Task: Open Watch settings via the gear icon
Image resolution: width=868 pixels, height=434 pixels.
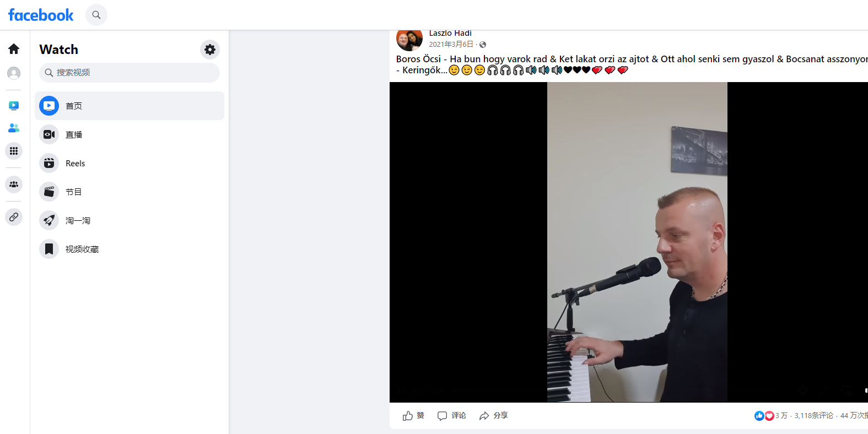Action: (209, 50)
